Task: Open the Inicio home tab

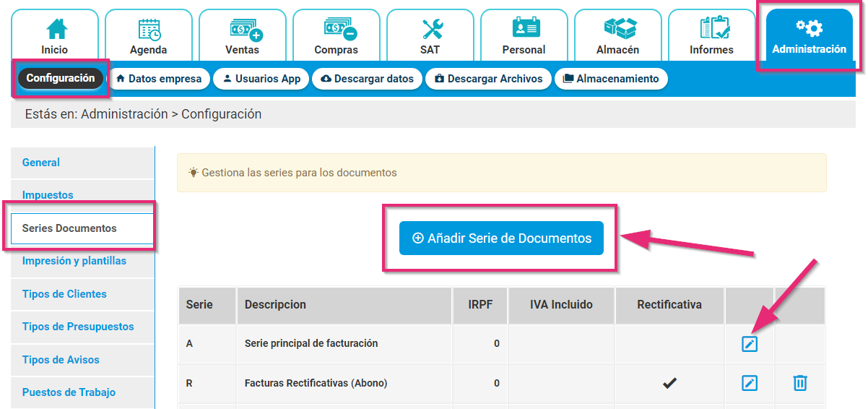Action: click(x=55, y=36)
